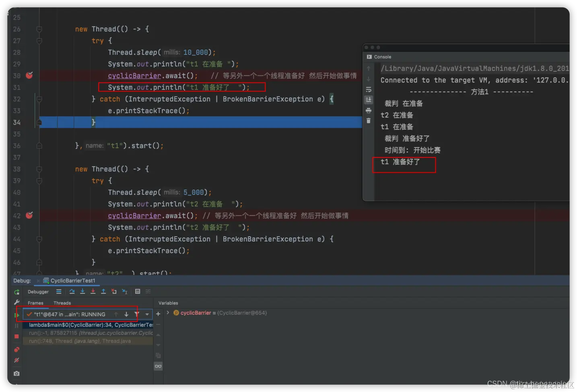Collapse the catch block at line 44
The height and width of the screenshot is (392, 577).
pyautogui.click(x=39, y=239)
